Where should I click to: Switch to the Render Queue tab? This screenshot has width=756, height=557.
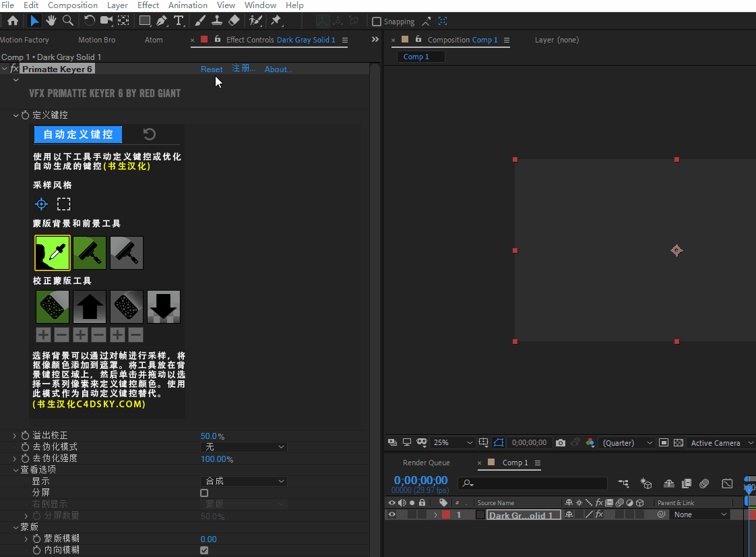427,463
